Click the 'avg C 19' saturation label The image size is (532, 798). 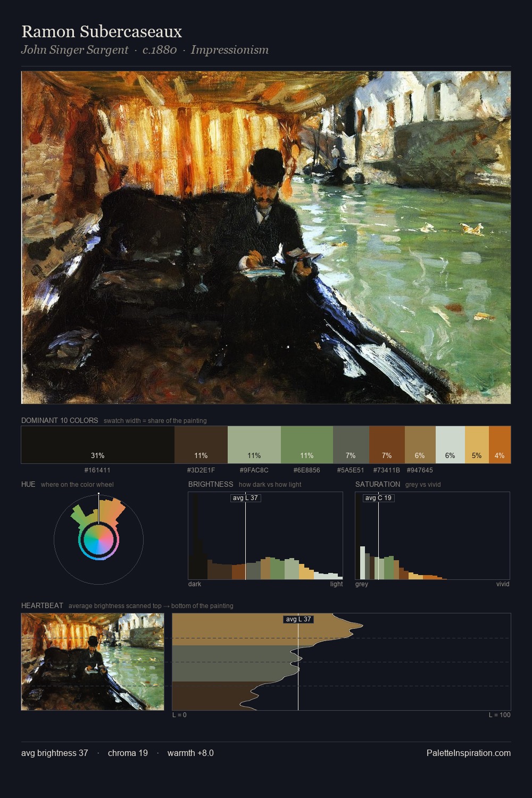[378, 498]
